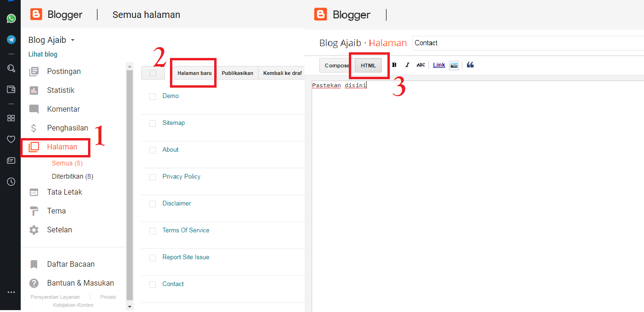The width and height of the screenshot is (644, 312).
Task: Click the Blogger logo in left window
Action: click(x=36, y=14)
